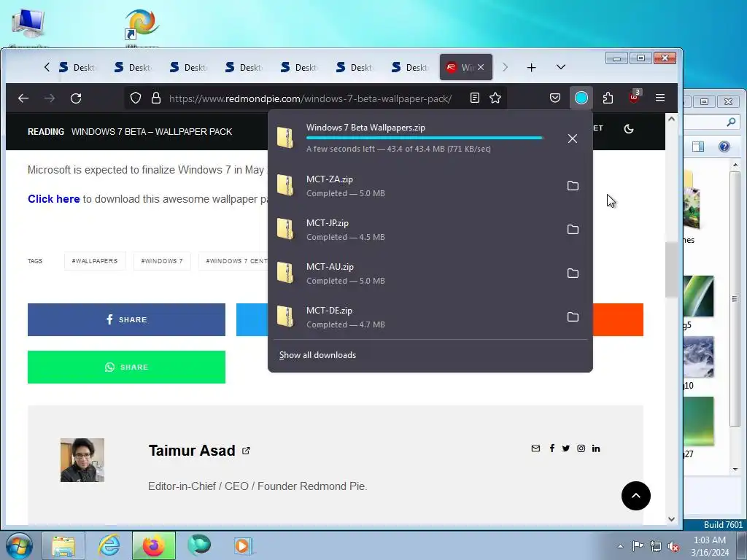The width and height of the screenshot is (747, 560).
Task: Click page scrollbar down arrow
Action: click(671, 519)
